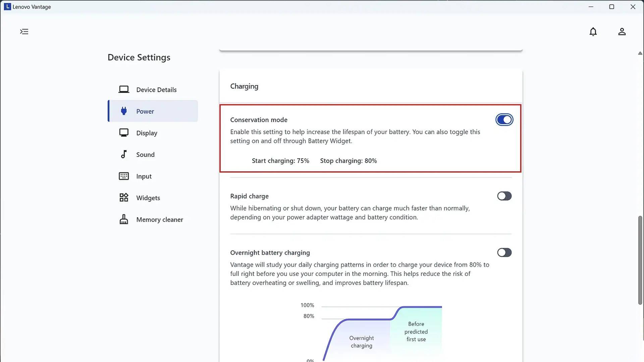Expand Device Settings navigation panel

tap(24, 32)
